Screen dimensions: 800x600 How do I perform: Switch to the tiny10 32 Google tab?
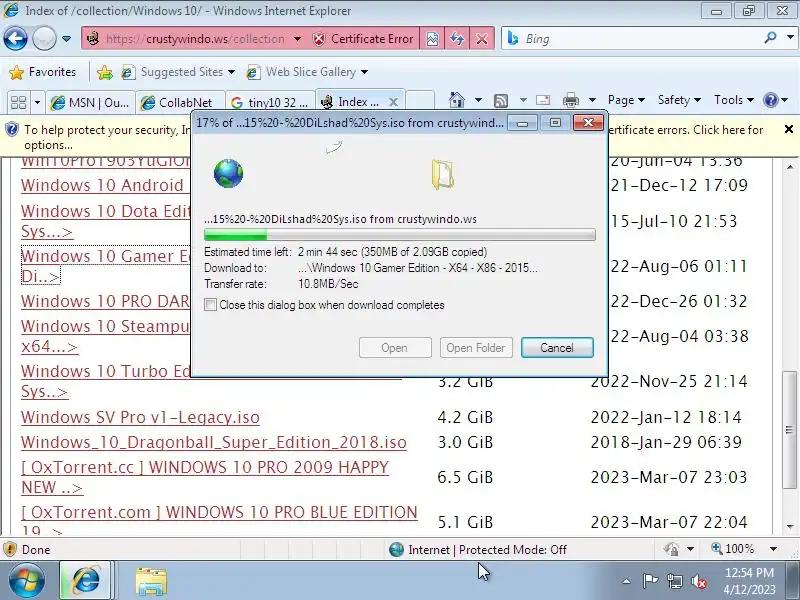click(x=270, y=103)
